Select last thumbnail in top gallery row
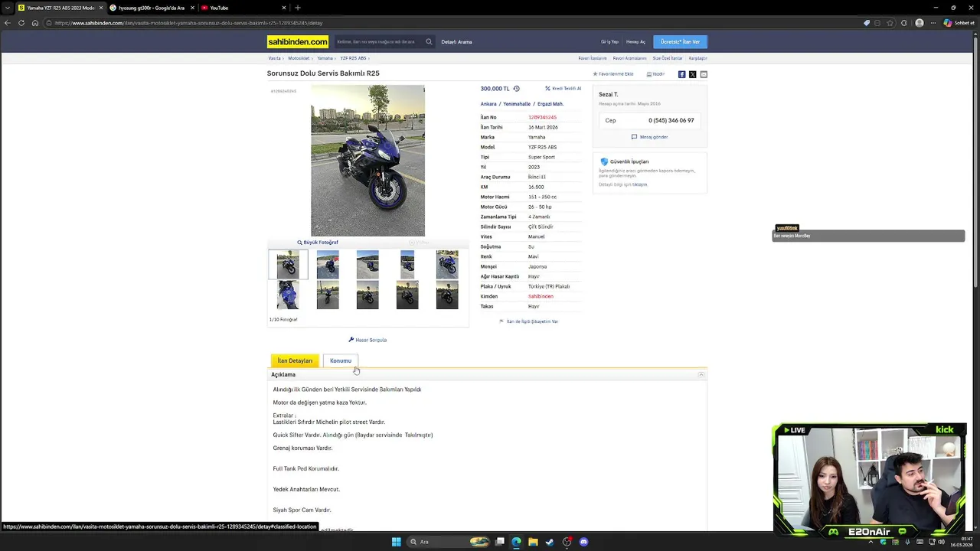This screenshot has height=551, width=980. [x=447, y=264]
